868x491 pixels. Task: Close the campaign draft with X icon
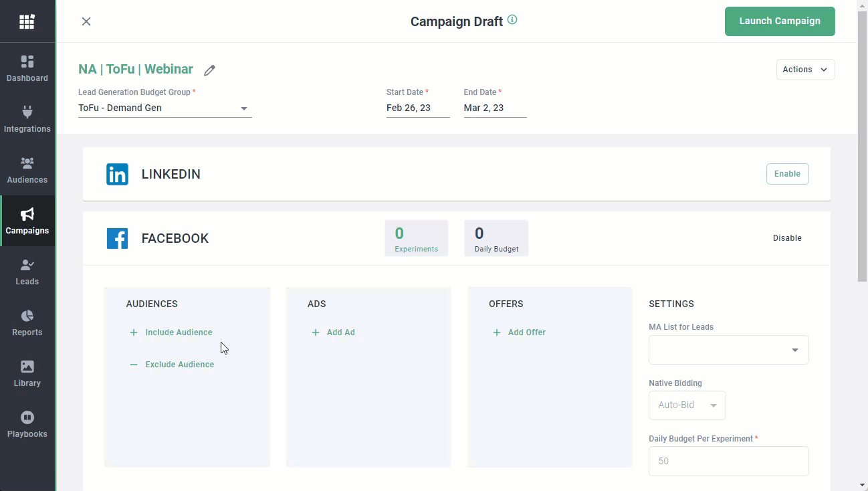coord(86,21)
